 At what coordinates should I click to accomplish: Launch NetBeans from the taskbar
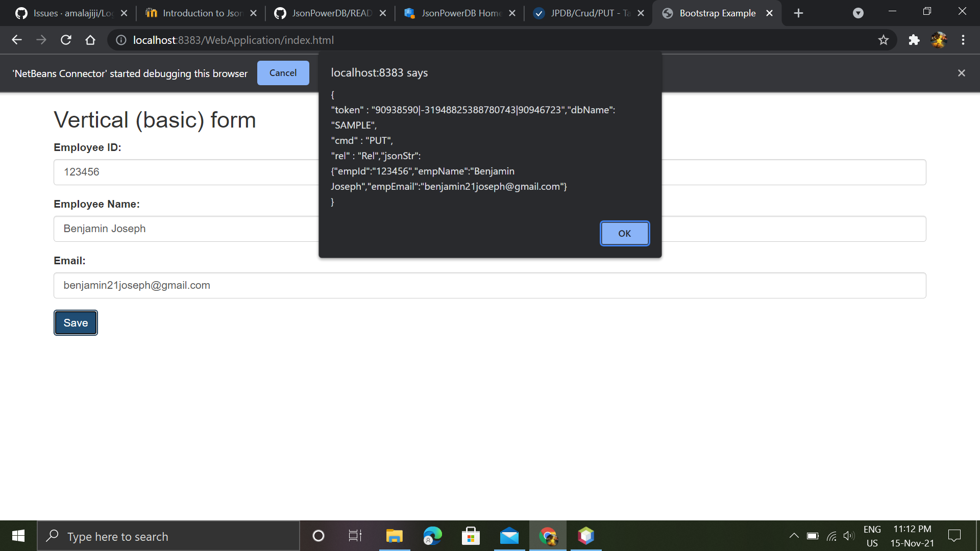(x=586, y=536)
